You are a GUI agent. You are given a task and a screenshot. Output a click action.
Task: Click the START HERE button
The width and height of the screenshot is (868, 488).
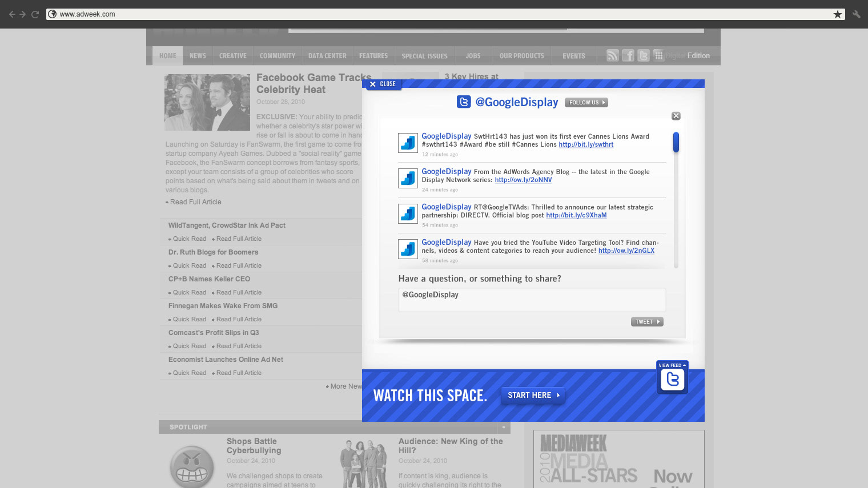533,395
